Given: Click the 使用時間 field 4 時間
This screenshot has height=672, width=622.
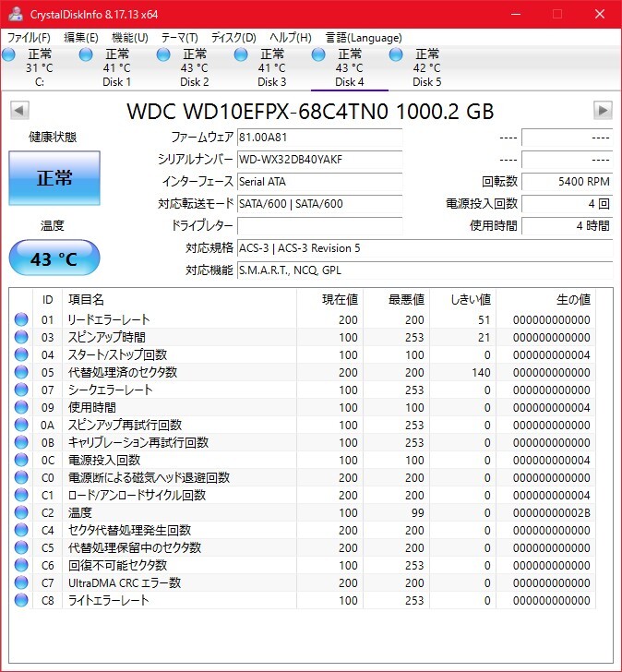Looking at the screenshot, I should tap(568, 226).
